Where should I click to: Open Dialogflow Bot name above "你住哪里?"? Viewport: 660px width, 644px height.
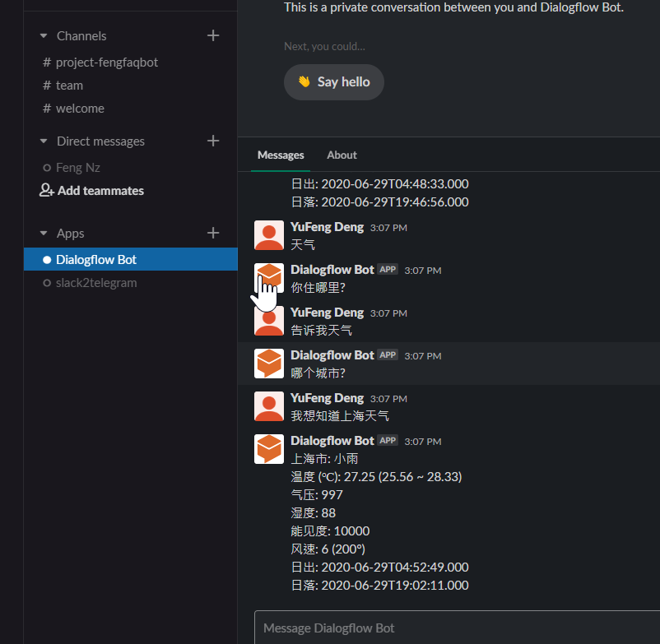(x=332, y=270)
